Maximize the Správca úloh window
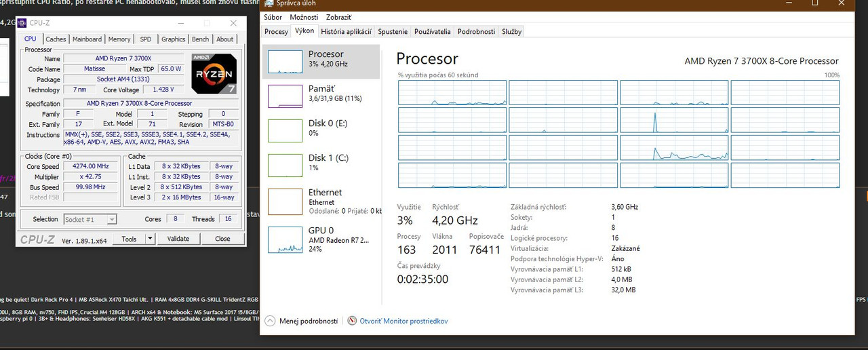The height and width of the screenshot is (350, 868). 814,3
